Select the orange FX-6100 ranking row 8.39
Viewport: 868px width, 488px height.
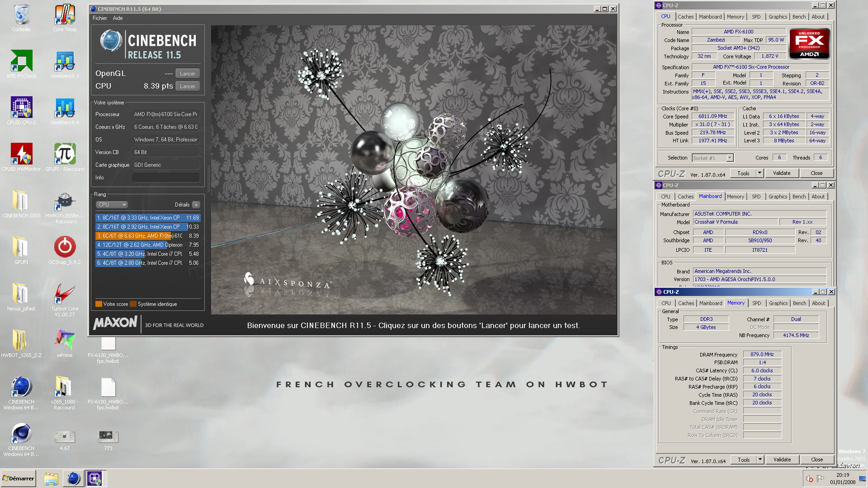147,236
